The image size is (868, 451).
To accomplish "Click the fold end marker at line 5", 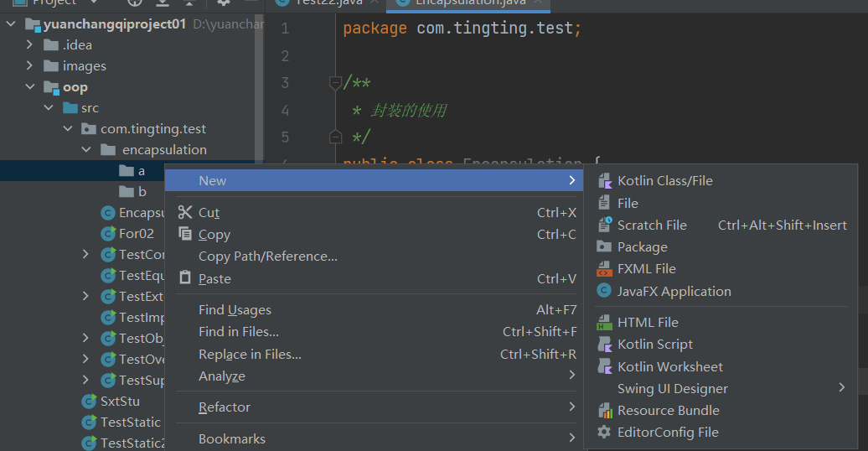I will pos(335,137).
